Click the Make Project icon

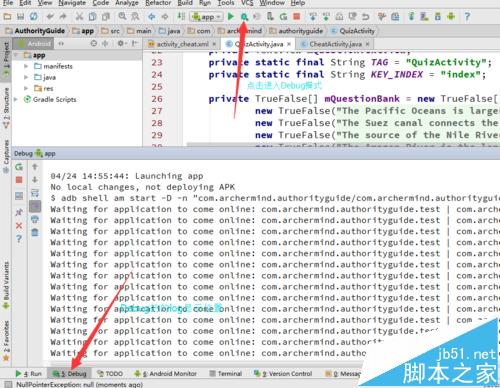point(181,16)
